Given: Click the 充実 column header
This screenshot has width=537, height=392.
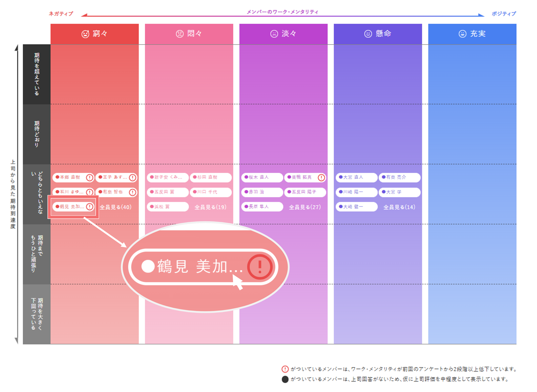Looking at the screenshot, I should coord(472,34).
